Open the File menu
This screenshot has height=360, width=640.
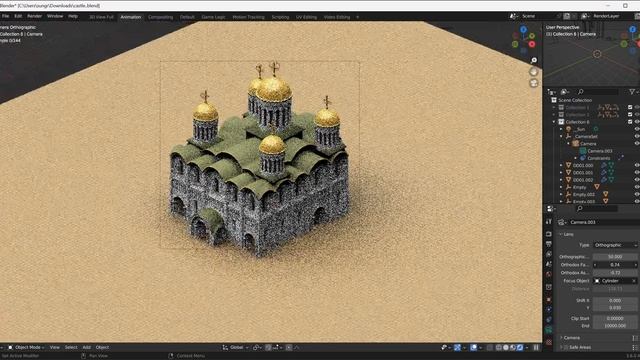[x=5, y=16]
